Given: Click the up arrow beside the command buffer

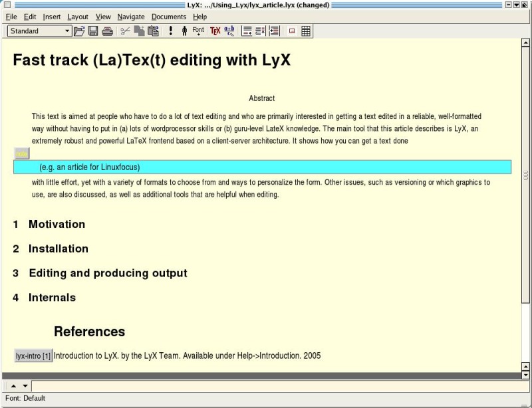Looking at the screenshot, I should pos(13,386).
